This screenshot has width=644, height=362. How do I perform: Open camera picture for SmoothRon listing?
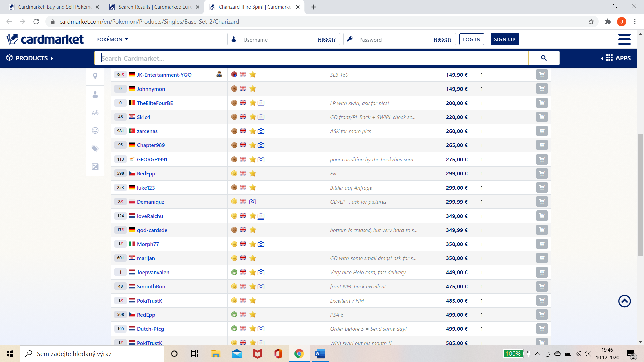(261, 286)
